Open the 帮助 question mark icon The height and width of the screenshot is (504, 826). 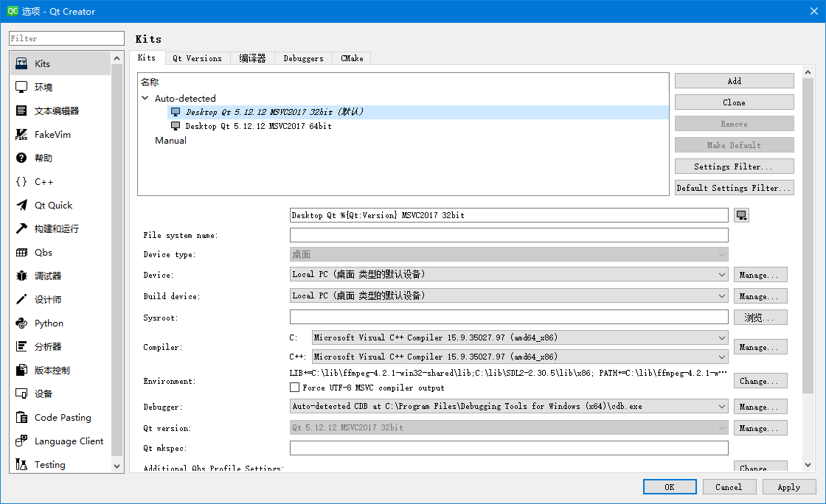point(21,158)
